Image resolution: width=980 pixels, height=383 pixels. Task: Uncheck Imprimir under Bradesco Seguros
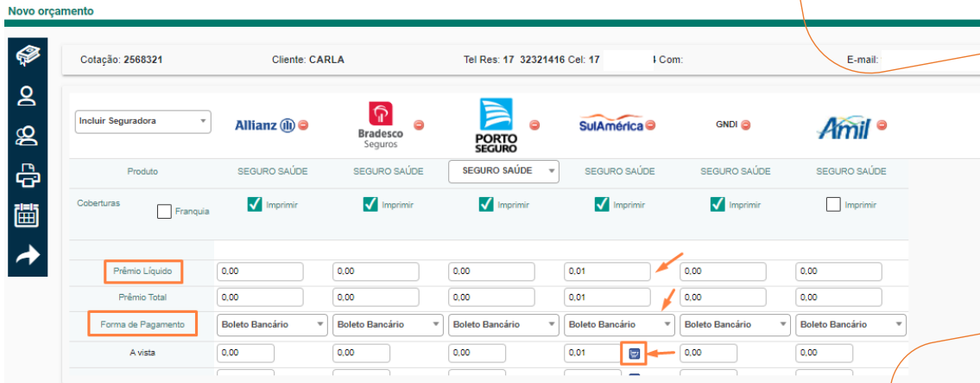pos(370,204)
